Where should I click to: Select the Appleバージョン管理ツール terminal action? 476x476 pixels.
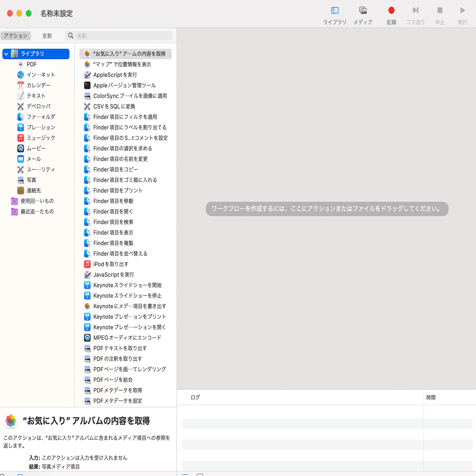pos(126,86)
